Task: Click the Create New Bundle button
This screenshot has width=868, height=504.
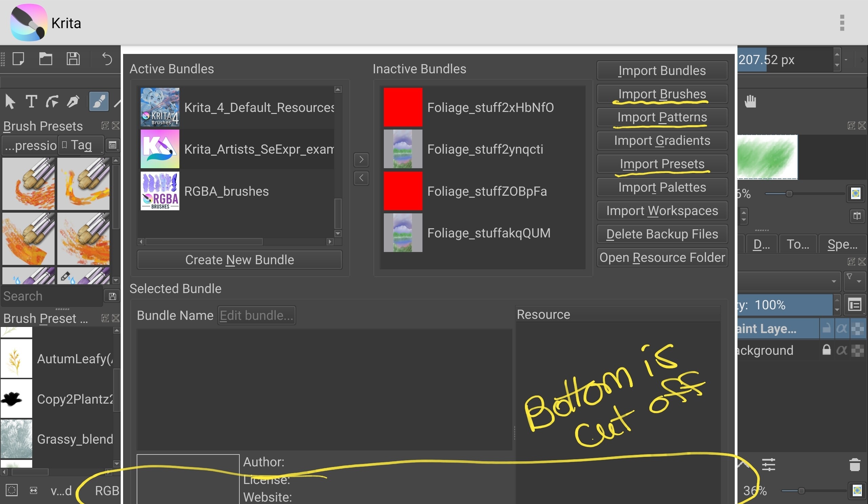Action: [239, 260]
